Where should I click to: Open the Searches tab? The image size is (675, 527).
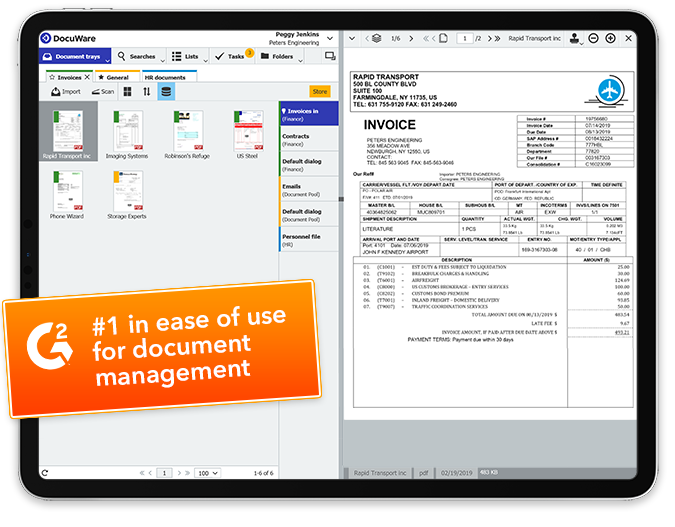[136, 56]
